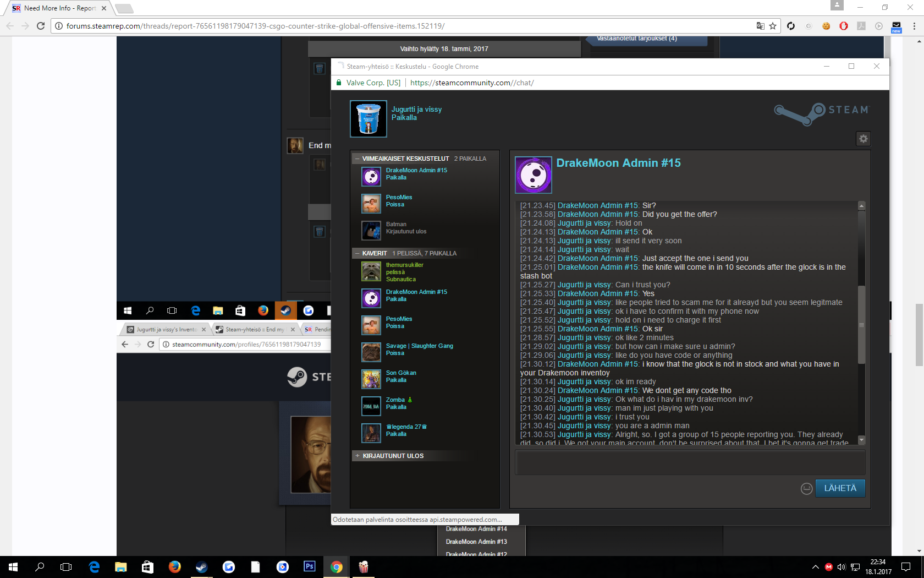Open Windows Store from taskbar
924x578 pixels.
pyautogui.click(x=147, y=567)
